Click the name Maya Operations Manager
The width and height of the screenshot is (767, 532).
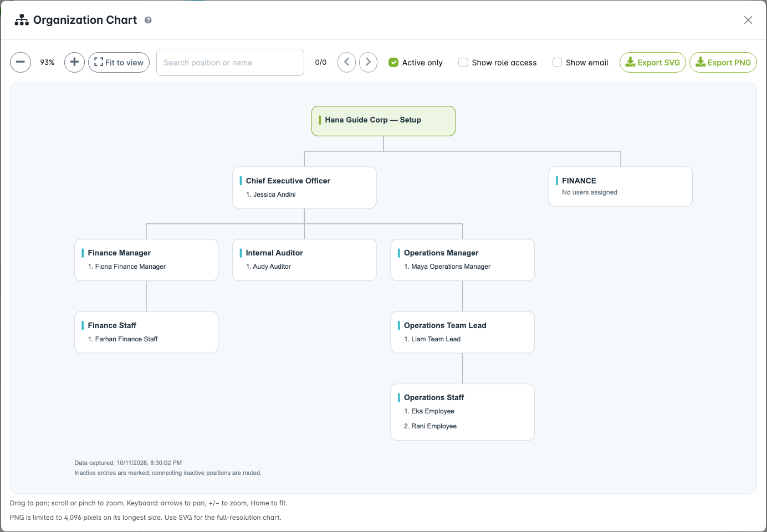tap(451, 267)
